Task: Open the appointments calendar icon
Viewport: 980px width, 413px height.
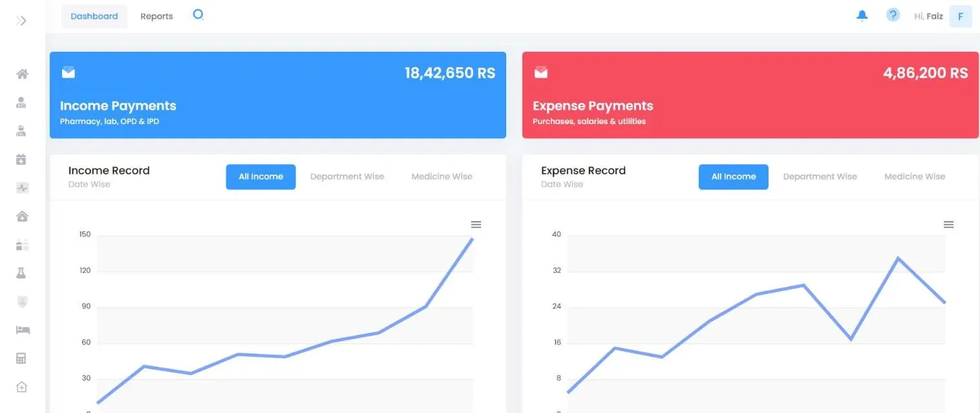Action: [x=21, y=159]
